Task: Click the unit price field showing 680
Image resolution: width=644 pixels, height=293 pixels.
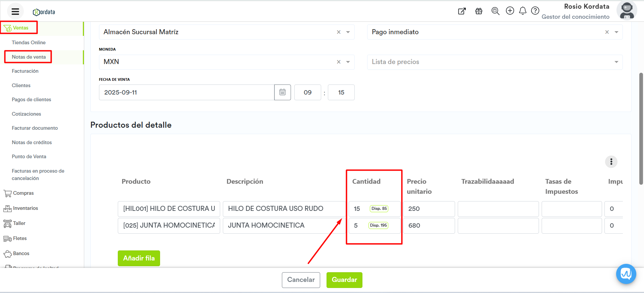Action: point(429,226)
